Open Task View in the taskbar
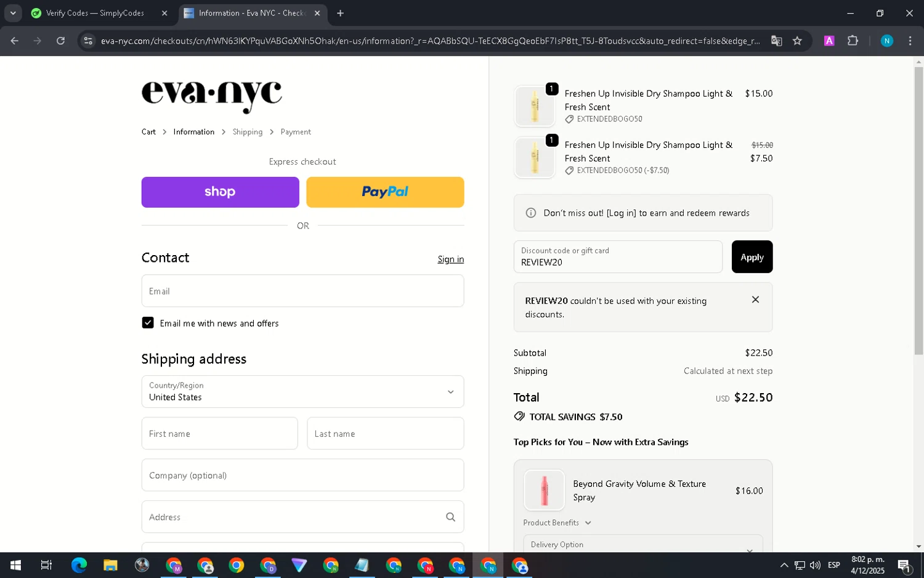 click(46, 565)
